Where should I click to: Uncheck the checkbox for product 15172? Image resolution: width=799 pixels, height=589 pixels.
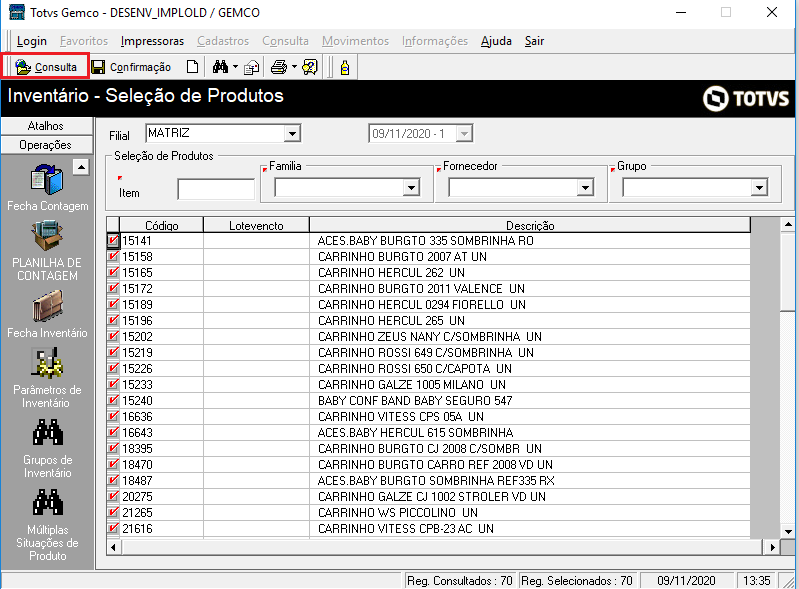[113, 288]
